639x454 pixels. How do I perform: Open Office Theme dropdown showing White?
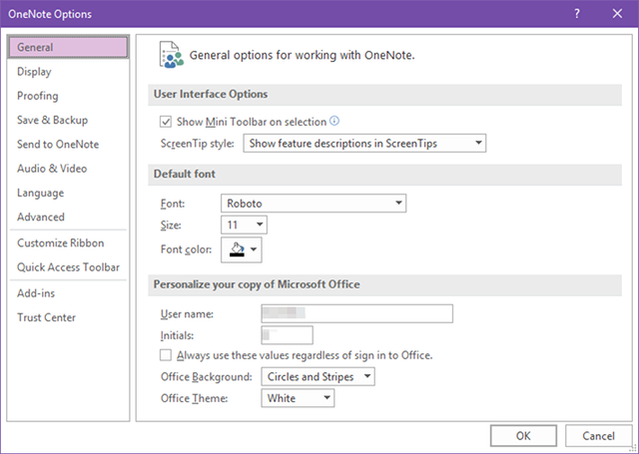pos(297,398)
